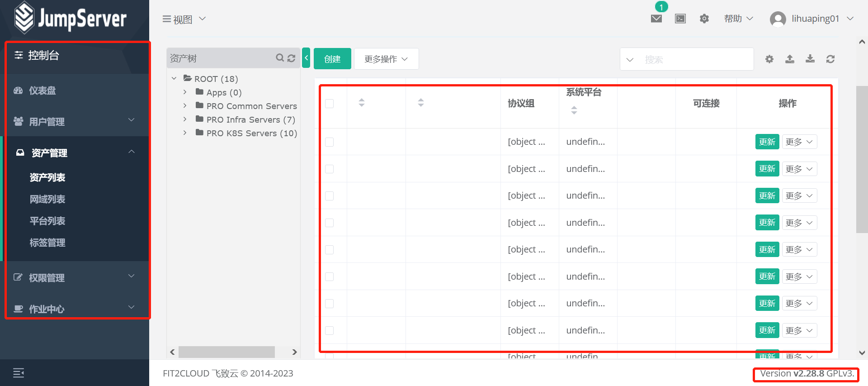Image resolution: width=868 pixels, height=386 pixels.
Task: Open table column settings gear
Action: tap(769, 59)
